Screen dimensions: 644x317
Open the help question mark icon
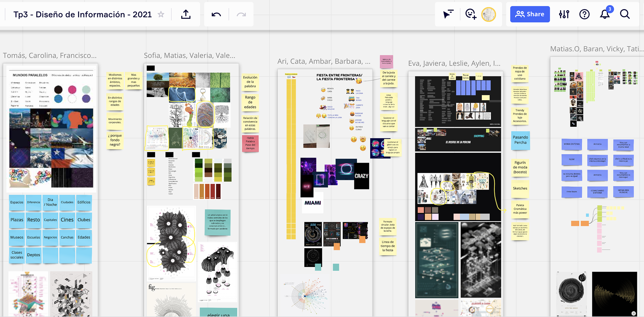(584, 14)
